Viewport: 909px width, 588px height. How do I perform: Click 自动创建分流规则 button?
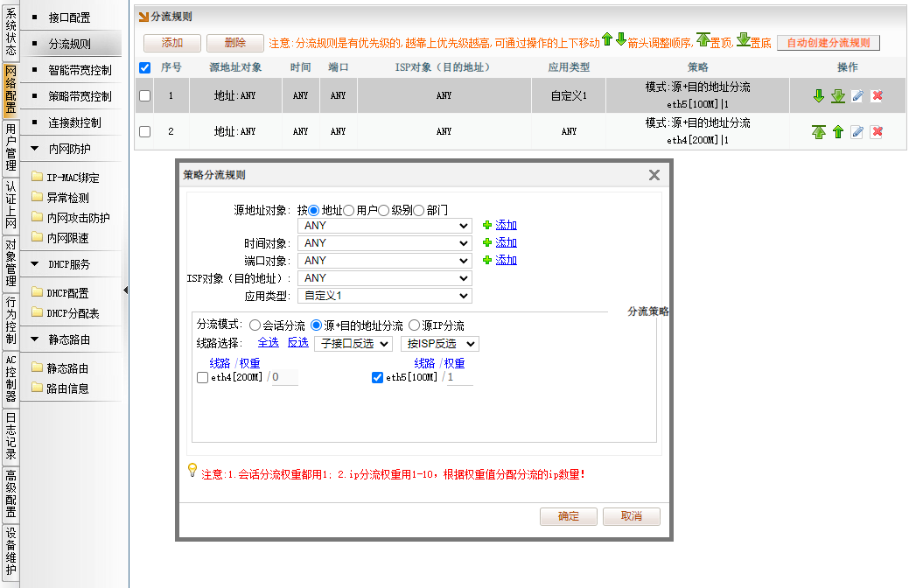(x=828, y=43)
